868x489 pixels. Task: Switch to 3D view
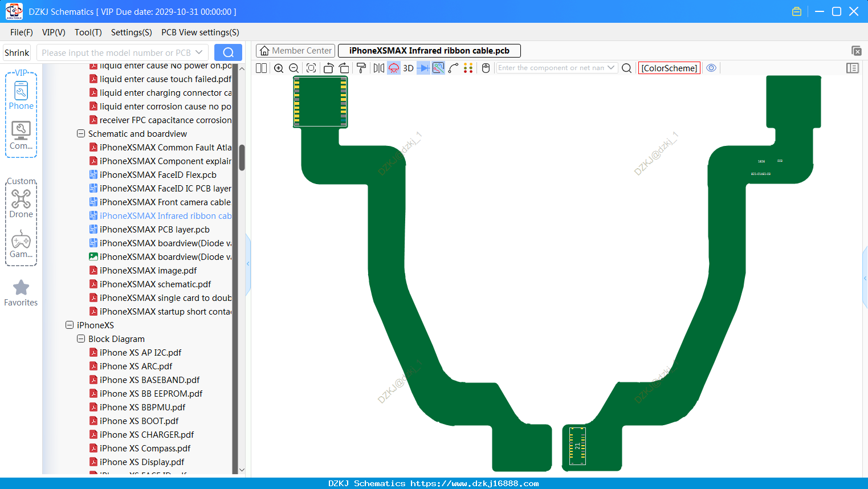408,68
